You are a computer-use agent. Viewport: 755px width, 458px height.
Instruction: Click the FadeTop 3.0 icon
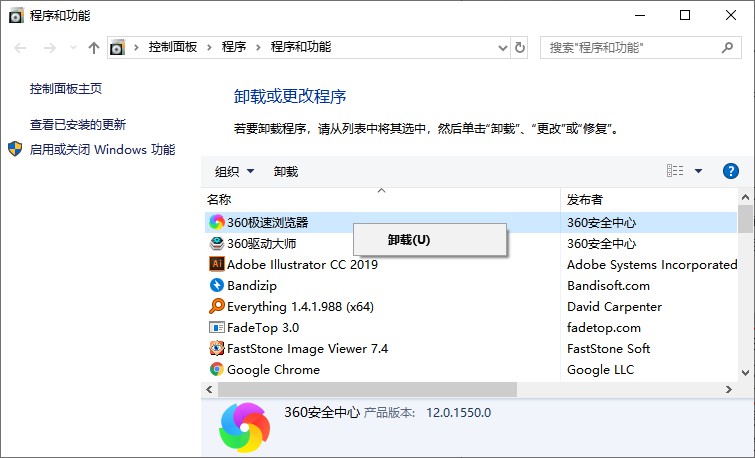pos(217,327)
